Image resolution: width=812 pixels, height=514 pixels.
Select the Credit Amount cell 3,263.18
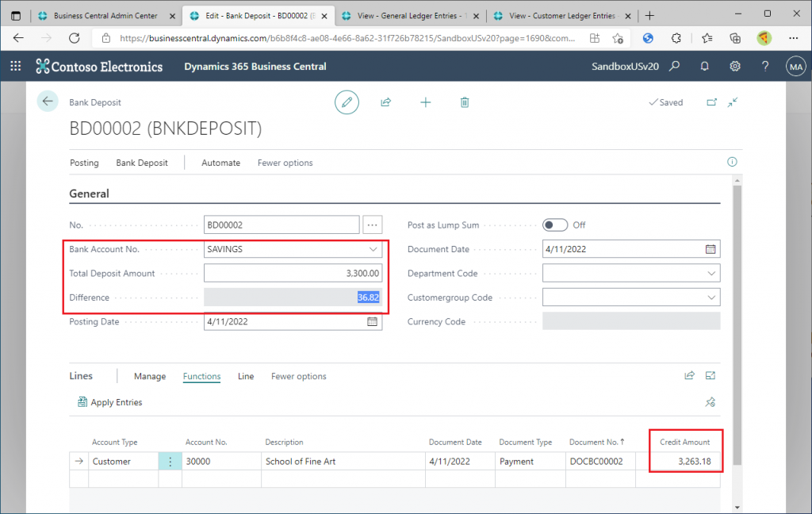(x=678, y=461)
